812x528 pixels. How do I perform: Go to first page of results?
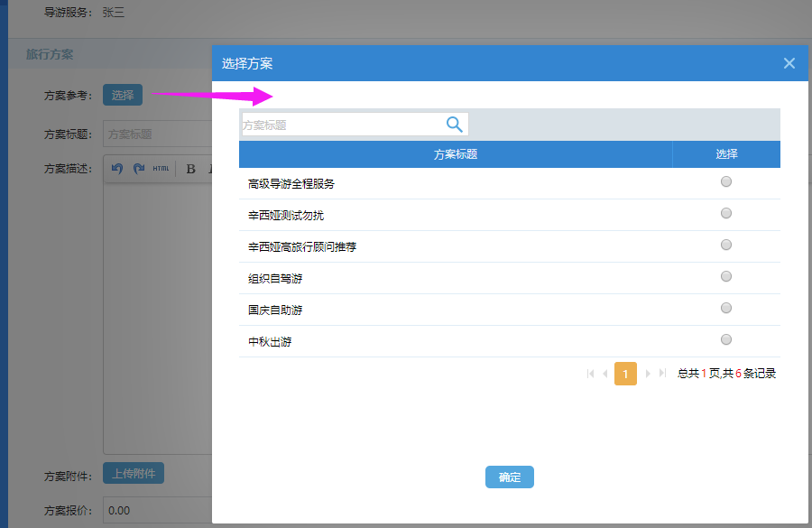click(591, 373)
